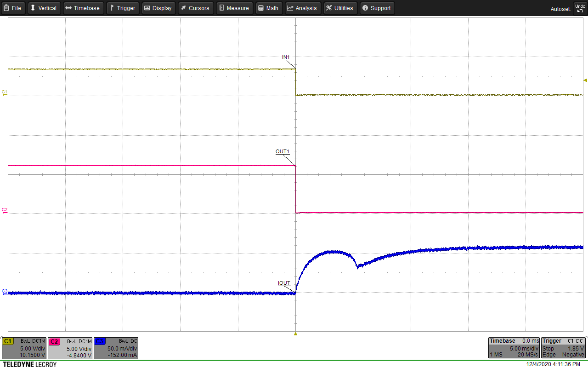Image resolution: width=588 pixels, height=368 pixels.
Task: Open the Trigger descriptor panel
Action: (x=563, y=348)
